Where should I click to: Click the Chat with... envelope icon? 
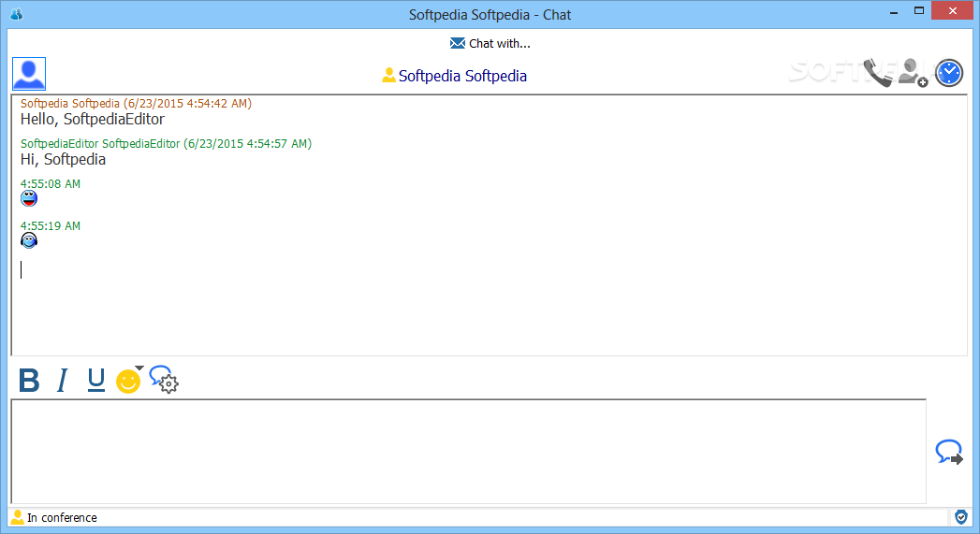click(458, 43)
